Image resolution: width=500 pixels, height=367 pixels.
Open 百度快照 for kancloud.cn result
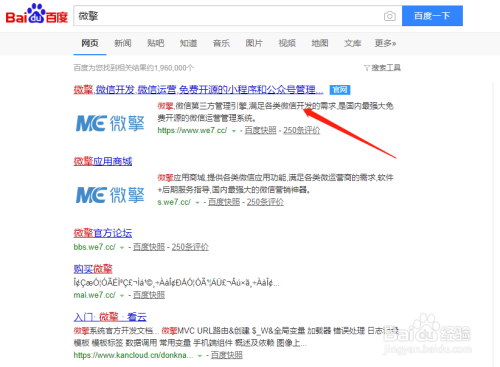click(x=227, y=355)
